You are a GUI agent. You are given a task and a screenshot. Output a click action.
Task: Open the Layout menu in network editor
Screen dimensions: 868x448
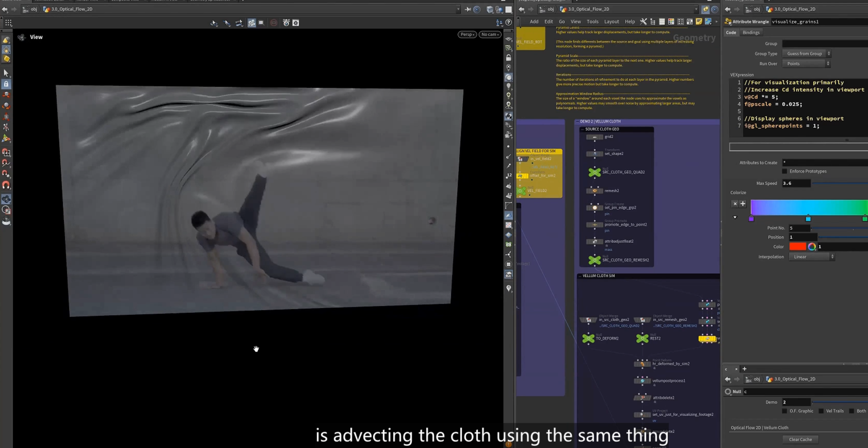(611, 22)
